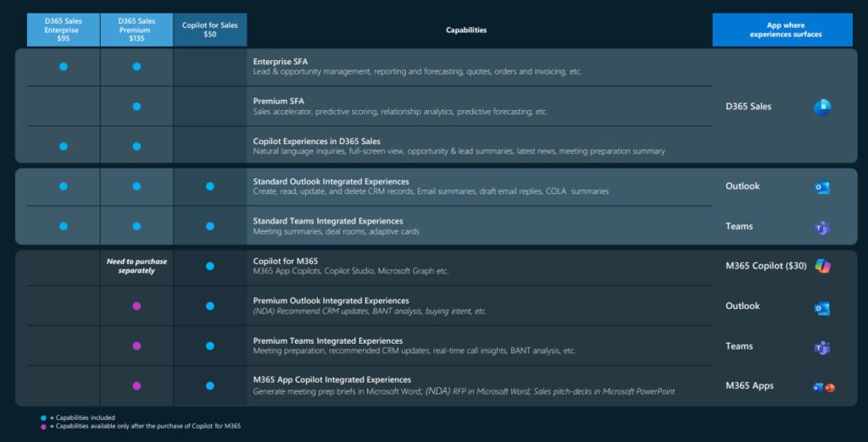Click the colorful M365 Copilot icon
The height and width of the screenshot is (442, 868).
(822, 266)
